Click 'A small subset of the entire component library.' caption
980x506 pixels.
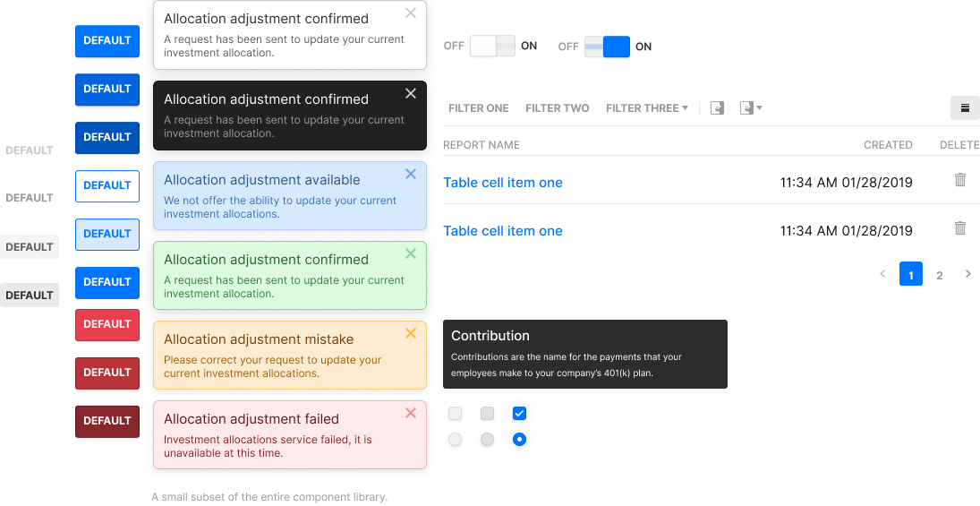click(269, 498)
